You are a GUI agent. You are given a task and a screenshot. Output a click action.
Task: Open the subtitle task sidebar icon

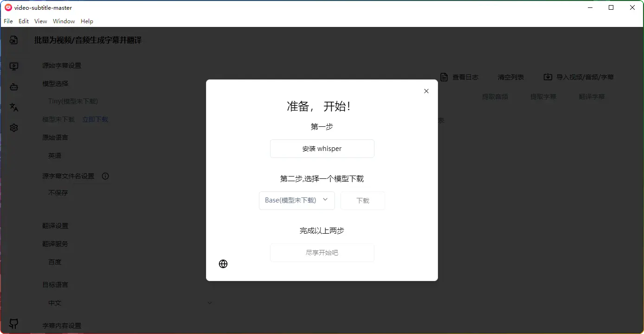14,40
